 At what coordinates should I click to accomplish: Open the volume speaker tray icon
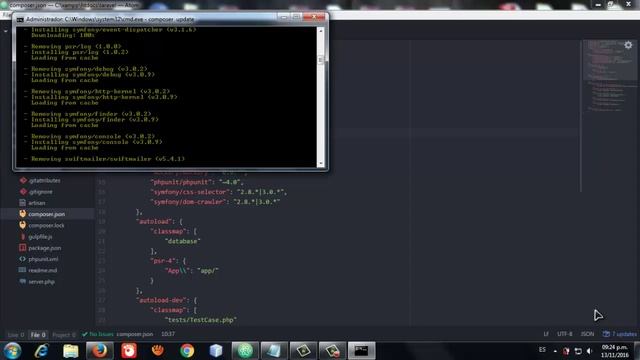coord(589,351)
